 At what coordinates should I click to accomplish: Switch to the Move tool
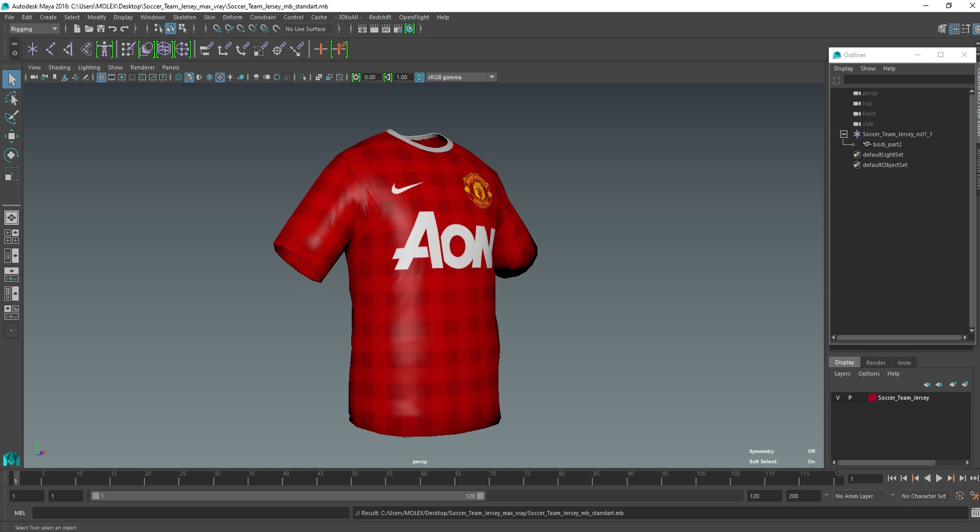11,136
